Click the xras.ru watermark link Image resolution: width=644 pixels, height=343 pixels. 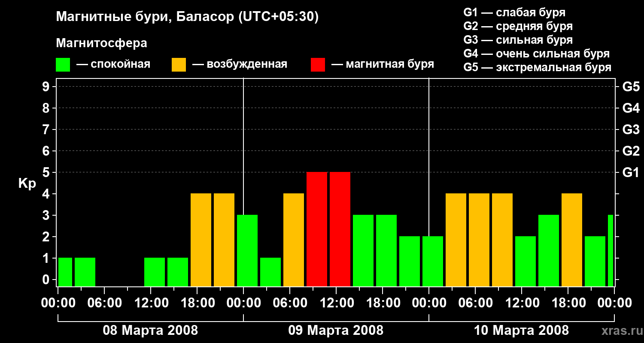[x=620, y=331]
